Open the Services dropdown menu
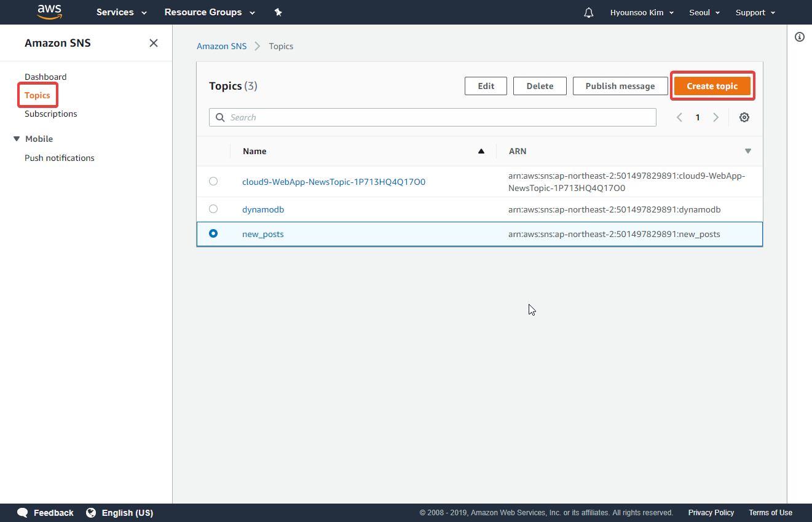The height and width of the screenshot is (522, 812). (x=122, y=12)
